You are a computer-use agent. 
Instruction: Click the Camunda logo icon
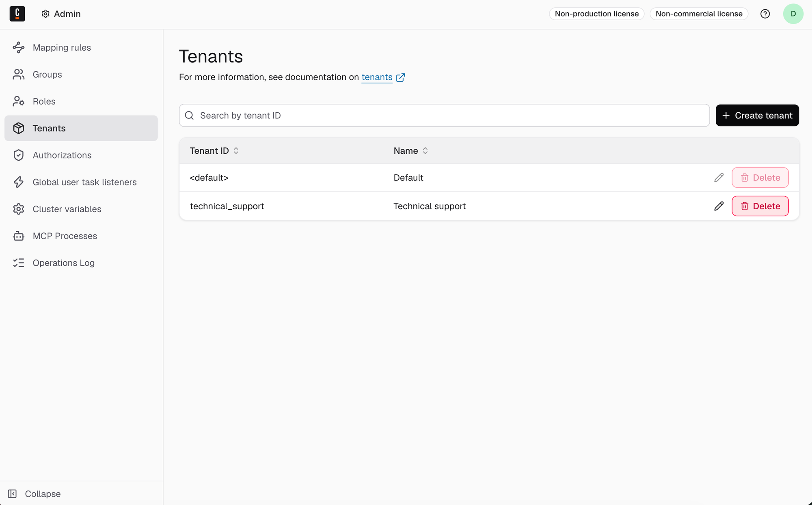(x=17, y=14)
